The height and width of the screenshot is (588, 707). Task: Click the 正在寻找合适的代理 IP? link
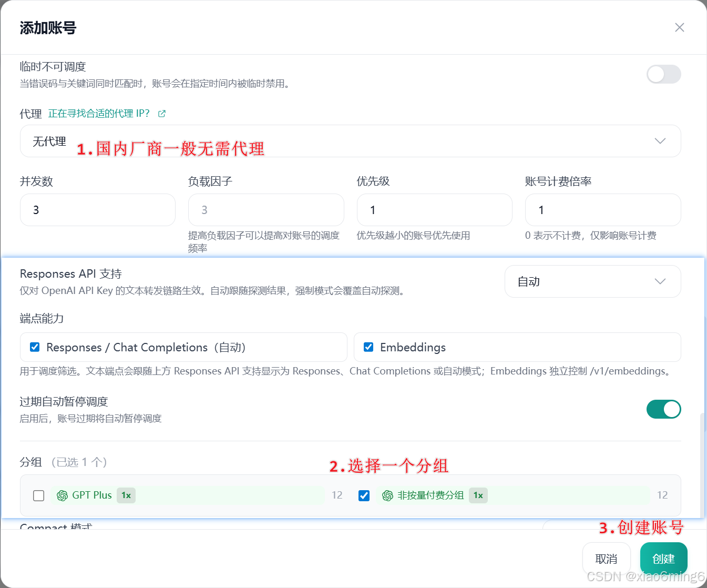point(99,114)
